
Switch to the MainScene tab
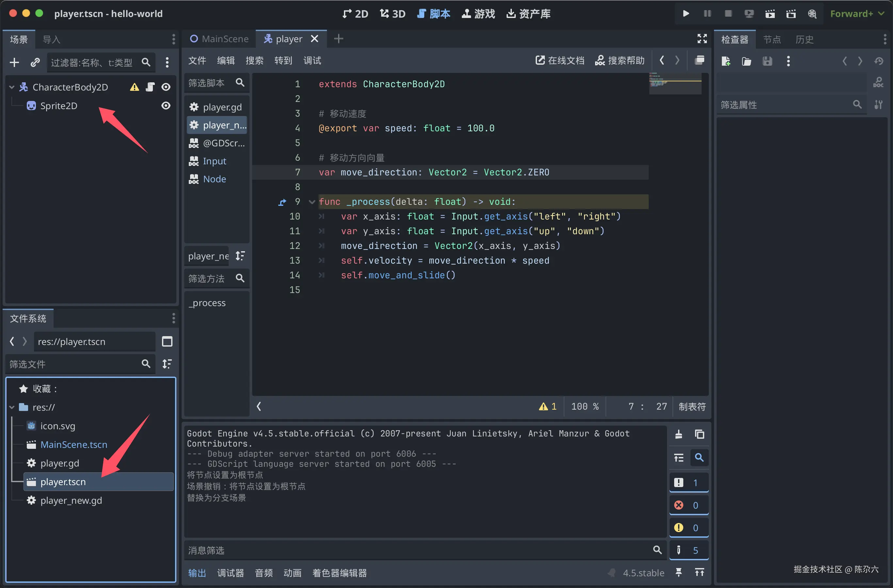pyautogui.click(x=219, y=39)
